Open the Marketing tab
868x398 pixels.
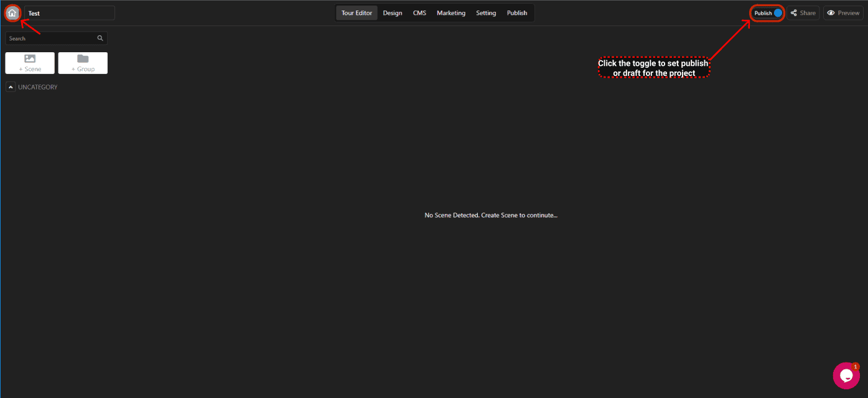[450, 13]
